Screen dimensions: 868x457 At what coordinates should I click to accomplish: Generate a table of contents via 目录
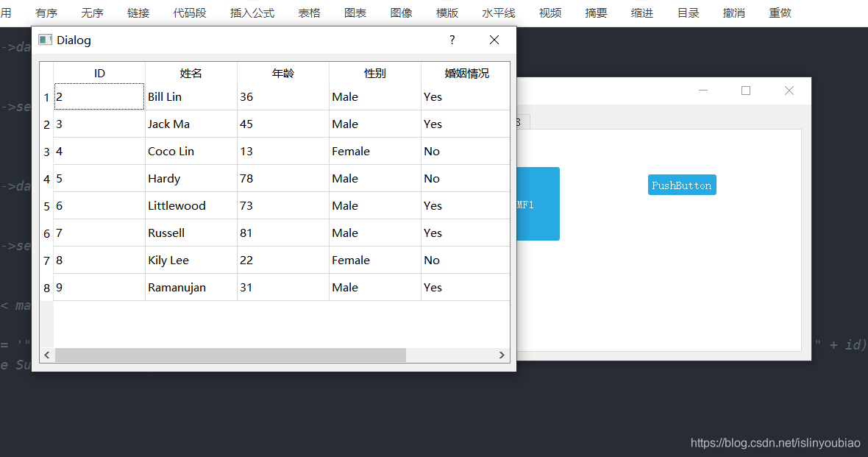click(688, 13)
